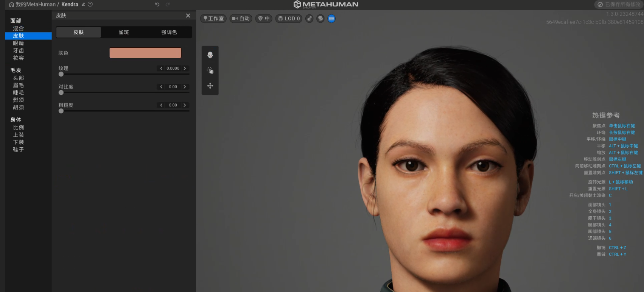Click the 粗糙度 0.00 value field
644x292 pixels.
pyautogui.click(x=173, y=105)
